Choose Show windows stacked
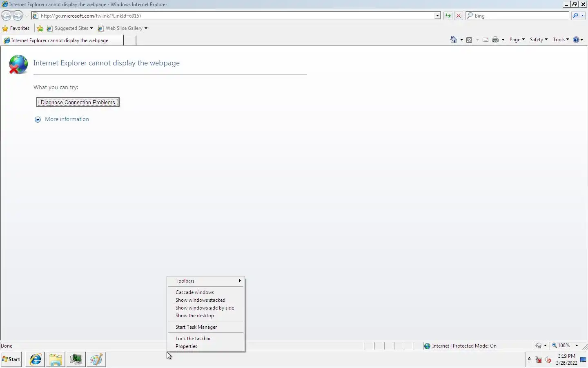 click(206, 300)
